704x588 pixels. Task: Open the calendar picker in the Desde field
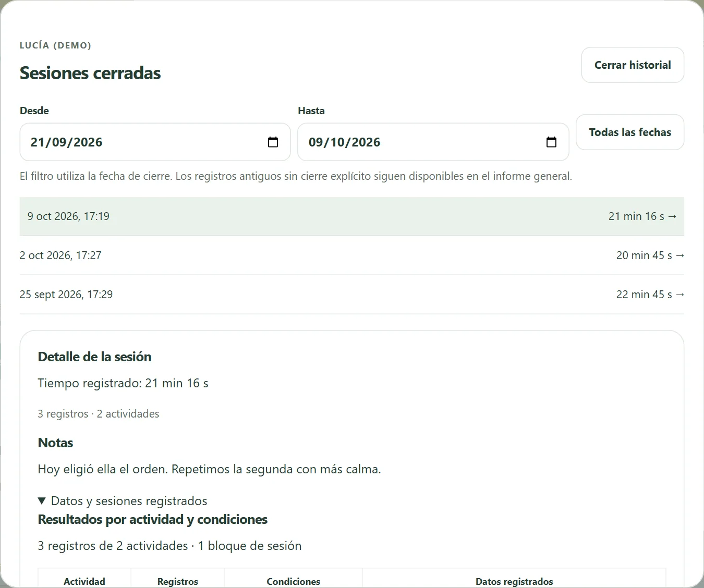coord(273,142)
